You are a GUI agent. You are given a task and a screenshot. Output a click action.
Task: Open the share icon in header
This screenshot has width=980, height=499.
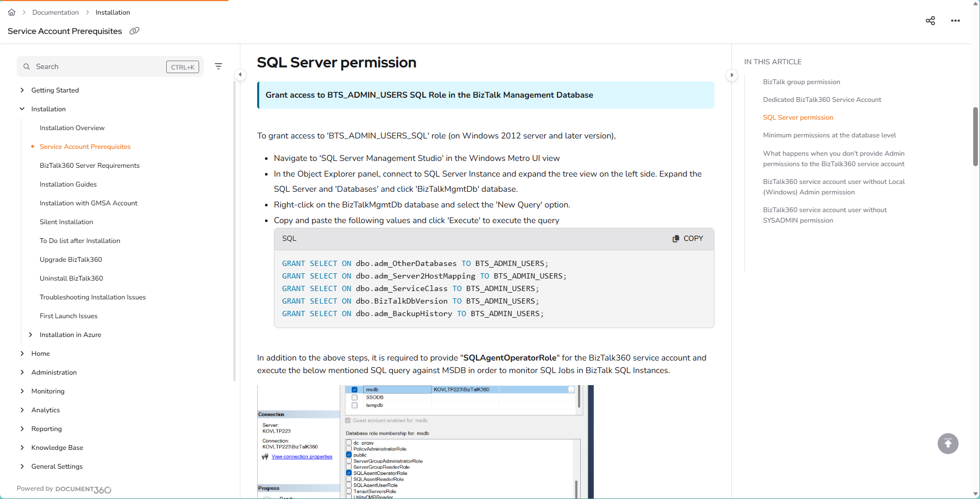tap(930, 21)
